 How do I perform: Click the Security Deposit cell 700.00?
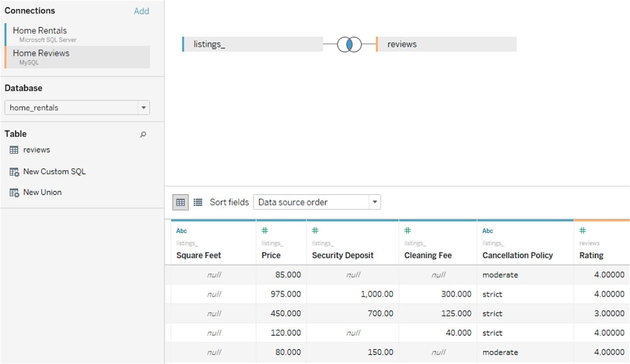pyautogui.click(x=353, y=314)
